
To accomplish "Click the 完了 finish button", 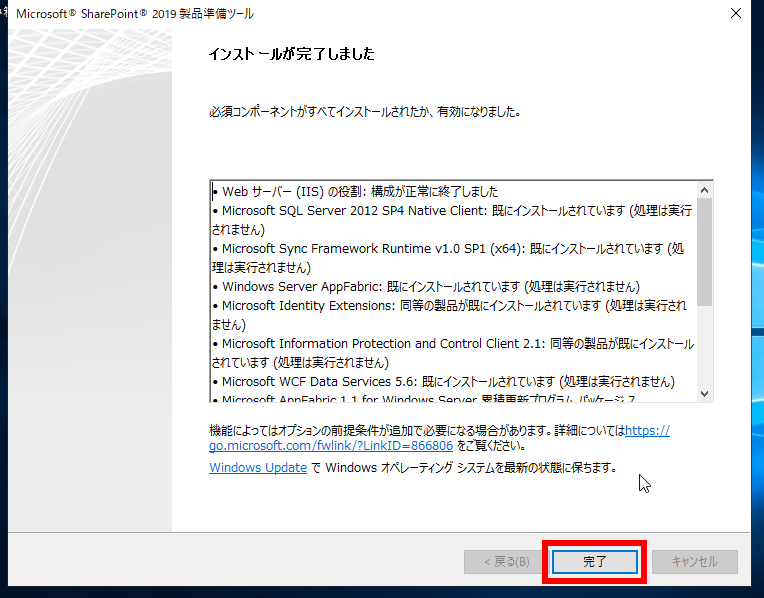I will coord(594,562).
